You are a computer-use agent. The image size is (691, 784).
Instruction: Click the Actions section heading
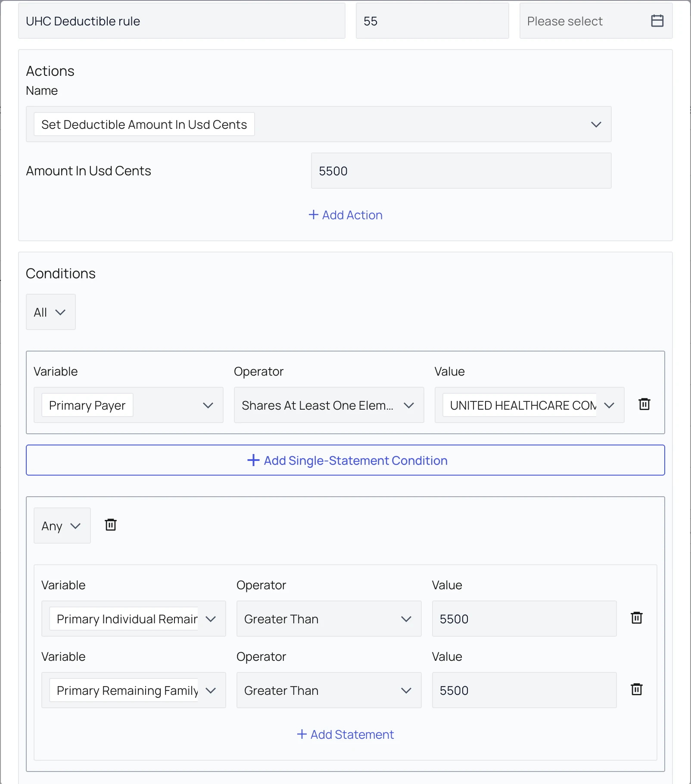50,71
